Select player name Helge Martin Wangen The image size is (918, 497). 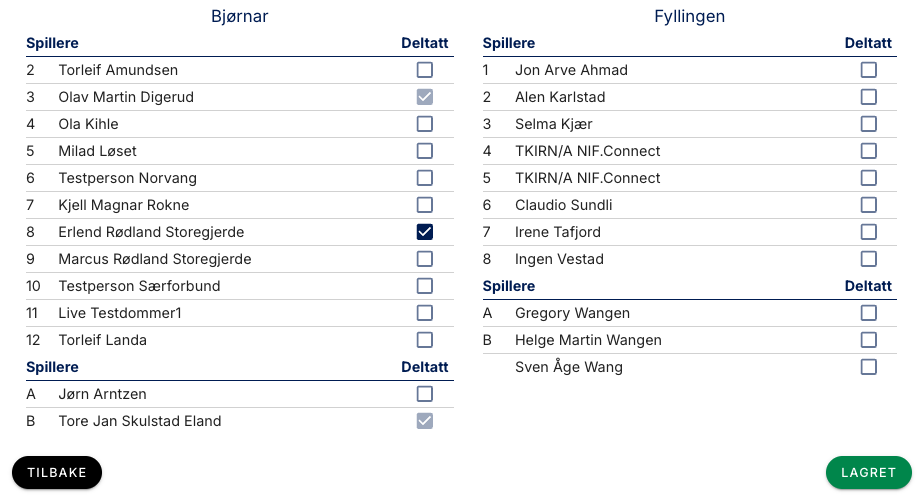pos(588,340)
